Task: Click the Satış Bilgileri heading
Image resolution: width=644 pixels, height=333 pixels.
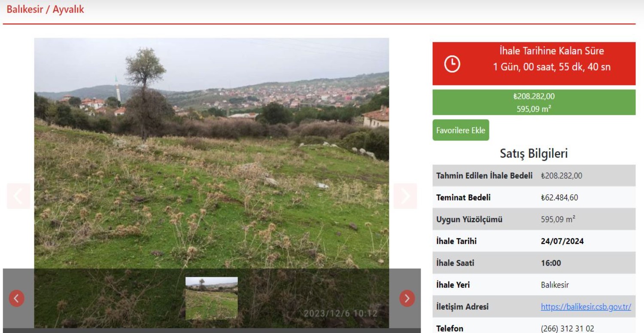Action: (534, 153)
